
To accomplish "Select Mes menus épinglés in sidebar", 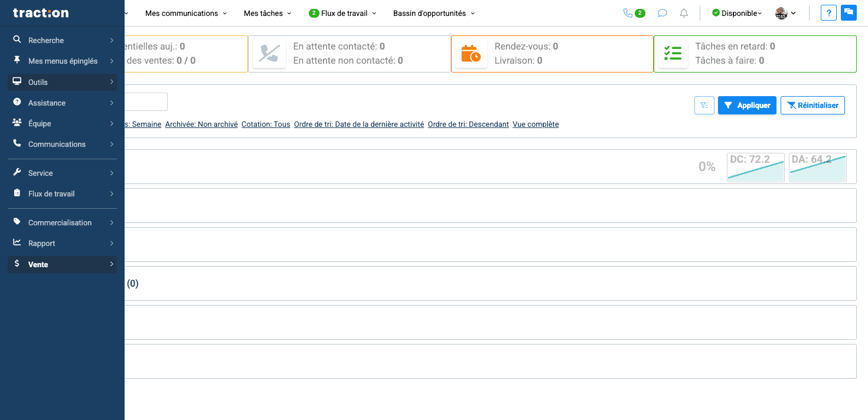I will tap(62, 61).
